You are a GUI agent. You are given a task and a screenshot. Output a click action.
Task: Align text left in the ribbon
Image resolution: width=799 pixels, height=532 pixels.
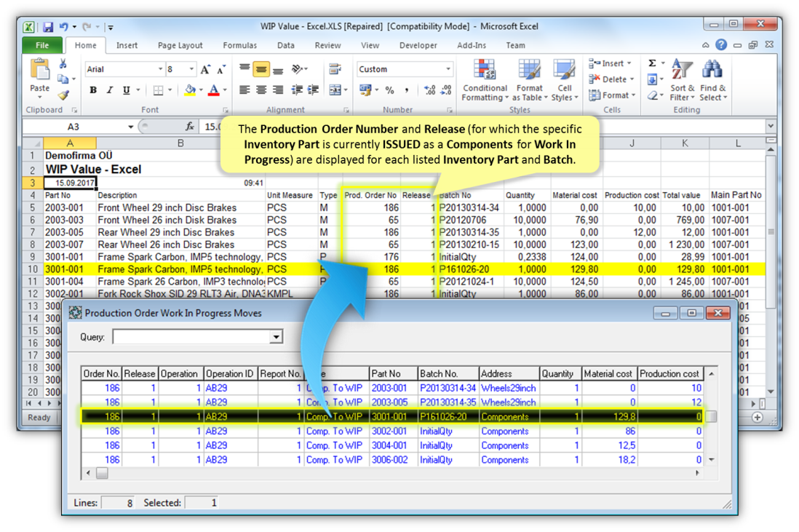pos(245,90)
